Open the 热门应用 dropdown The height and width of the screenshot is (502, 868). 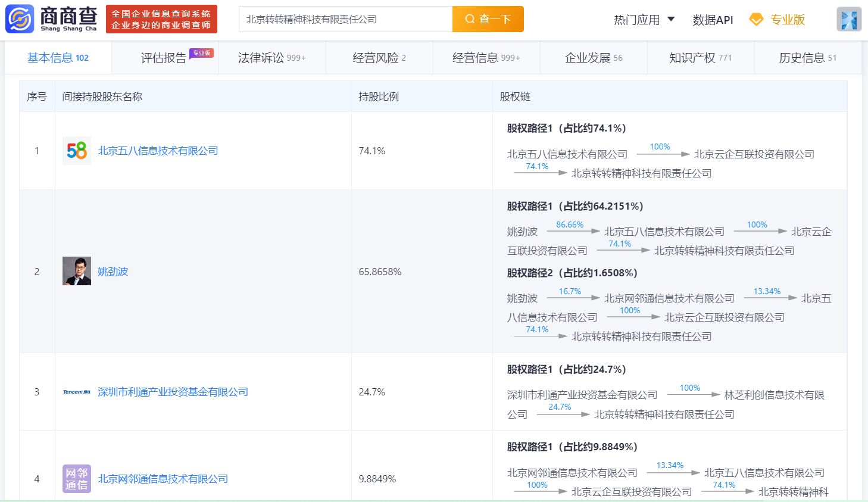pyautogui.click(x=644, y=20)
